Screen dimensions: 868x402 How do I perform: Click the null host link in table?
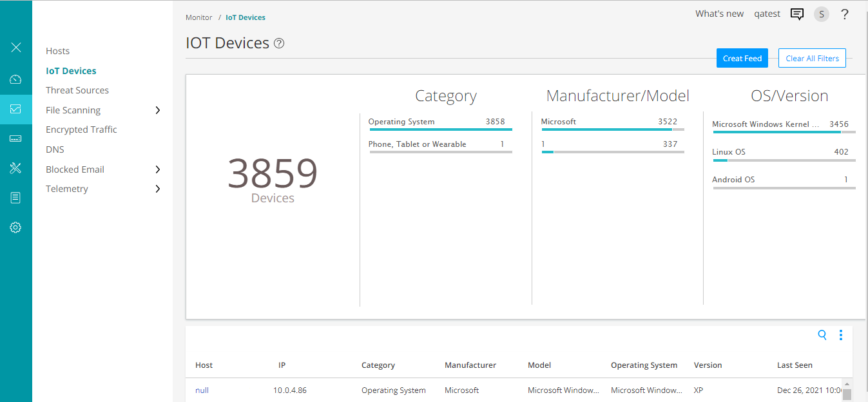coord(202,390)
